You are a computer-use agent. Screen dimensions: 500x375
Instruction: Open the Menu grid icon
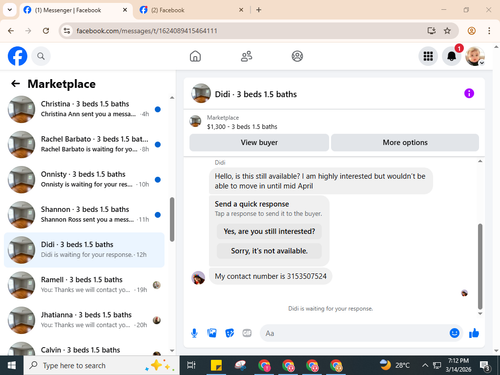(x=428, y=56)
